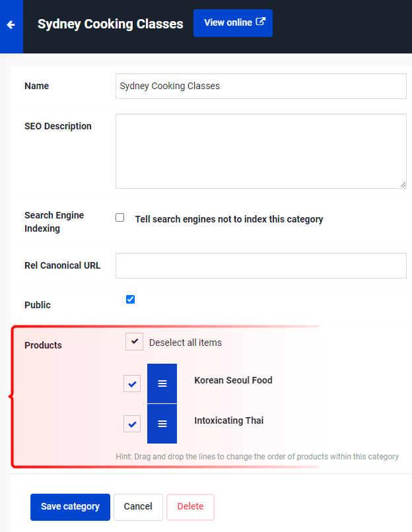Toggle Deselect all items checkbox
The image size is (412, 532).
coord(135,341)
